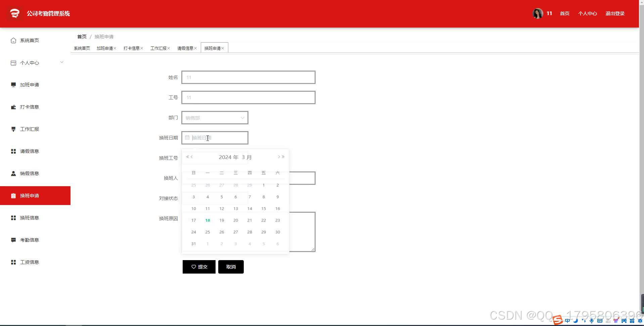
Task: Close the 请假信息 tab
Action: pos(195,48)
